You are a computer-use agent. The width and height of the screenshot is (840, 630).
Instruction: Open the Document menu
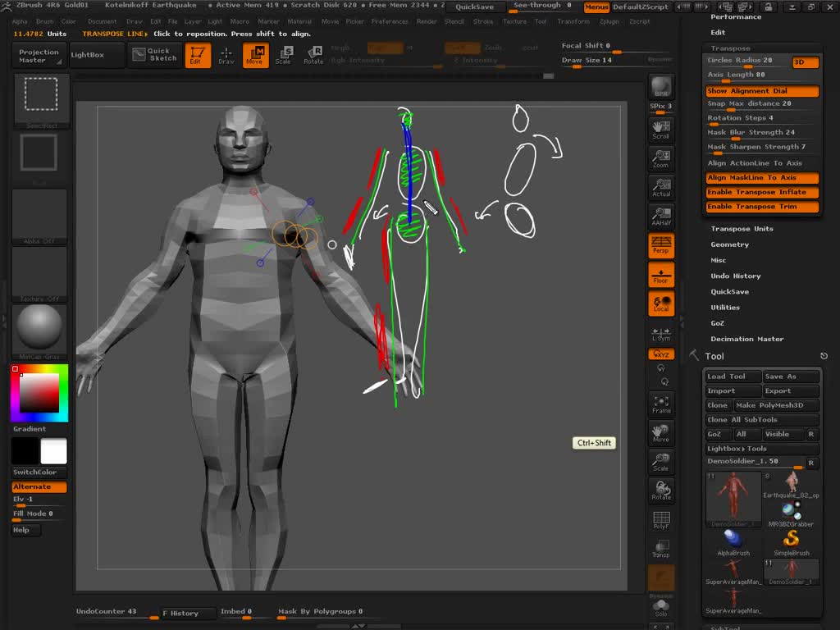coord(102,21)
